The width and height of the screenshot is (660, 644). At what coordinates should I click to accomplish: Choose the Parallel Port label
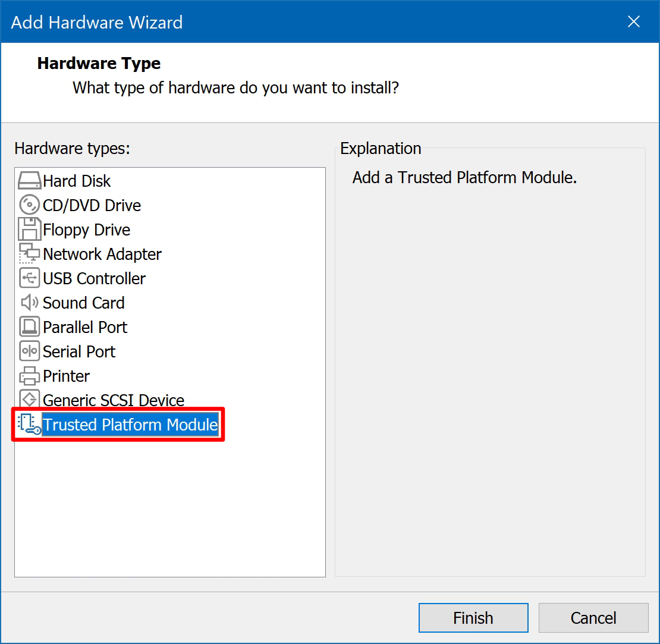tap(85, 328)
